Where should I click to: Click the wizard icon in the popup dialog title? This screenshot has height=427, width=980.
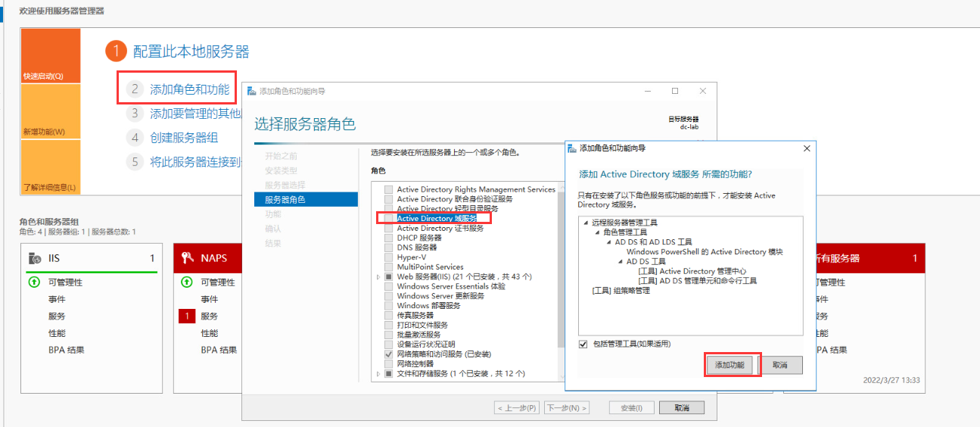pyautogui.click(x=572, y=148)
